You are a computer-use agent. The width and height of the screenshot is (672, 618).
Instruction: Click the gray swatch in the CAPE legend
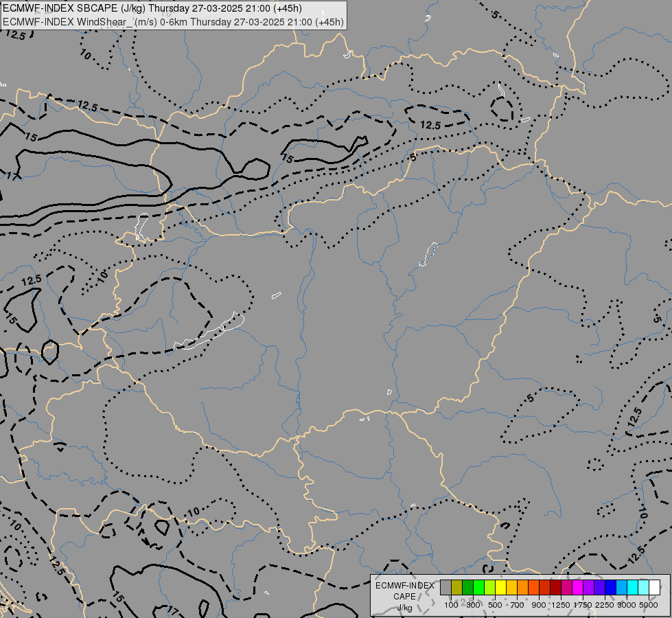pos(445,588)
